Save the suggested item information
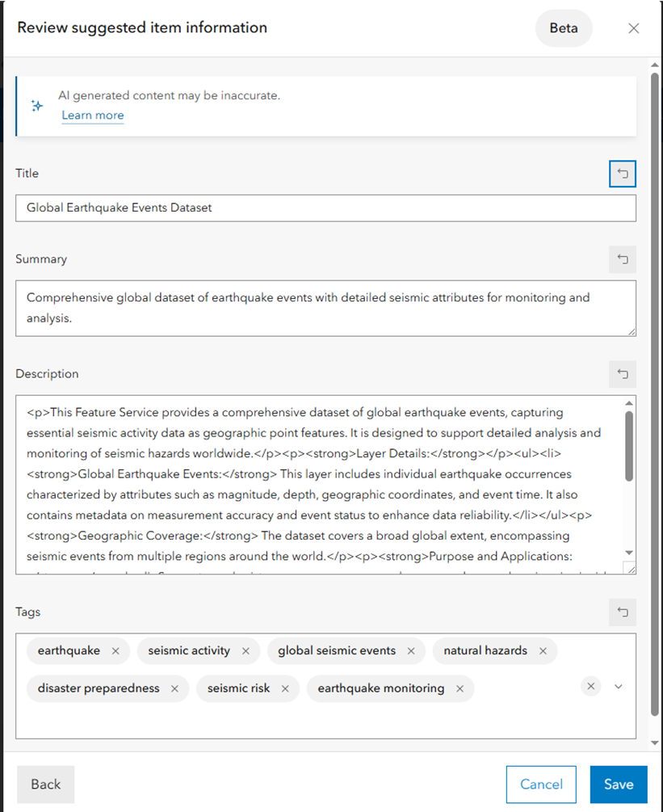663x812 pixels. click(x=619, y=785)
